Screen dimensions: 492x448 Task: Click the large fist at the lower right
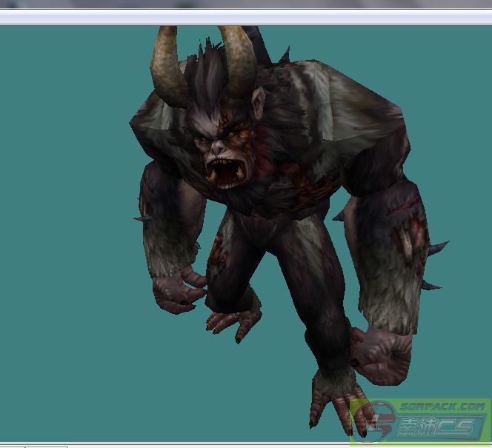pyautogui.click(x=382, y=355)
